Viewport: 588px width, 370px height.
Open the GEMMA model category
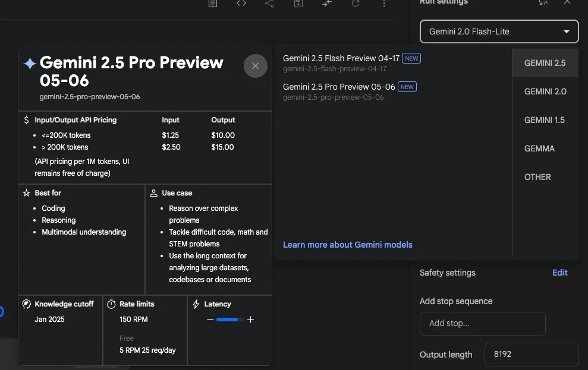click(x=539, y=148)
